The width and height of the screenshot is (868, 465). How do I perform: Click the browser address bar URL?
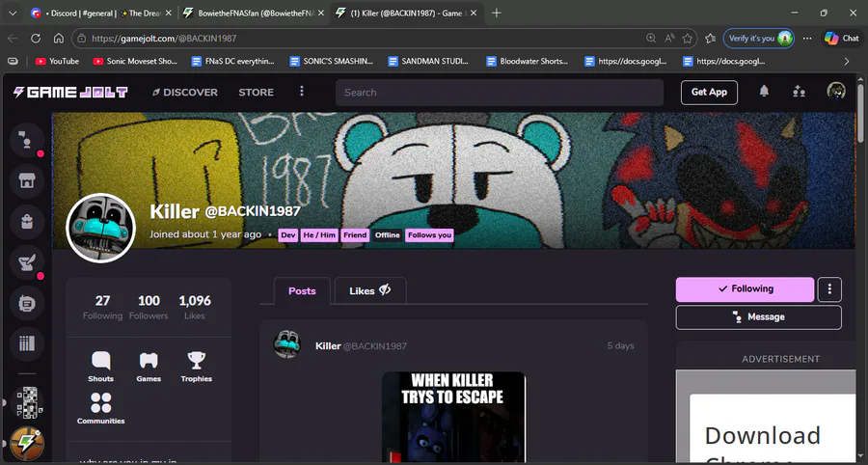pos(164,39)
